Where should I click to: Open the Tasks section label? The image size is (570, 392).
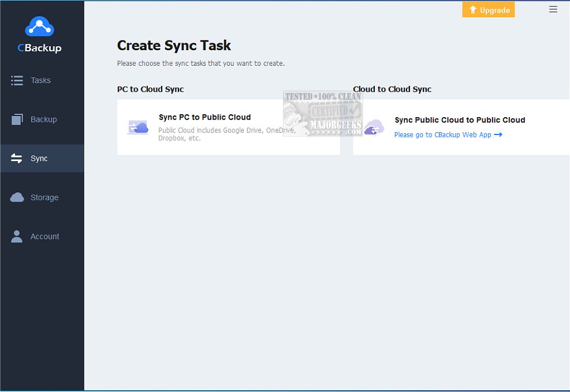click(x=40, y=80)
